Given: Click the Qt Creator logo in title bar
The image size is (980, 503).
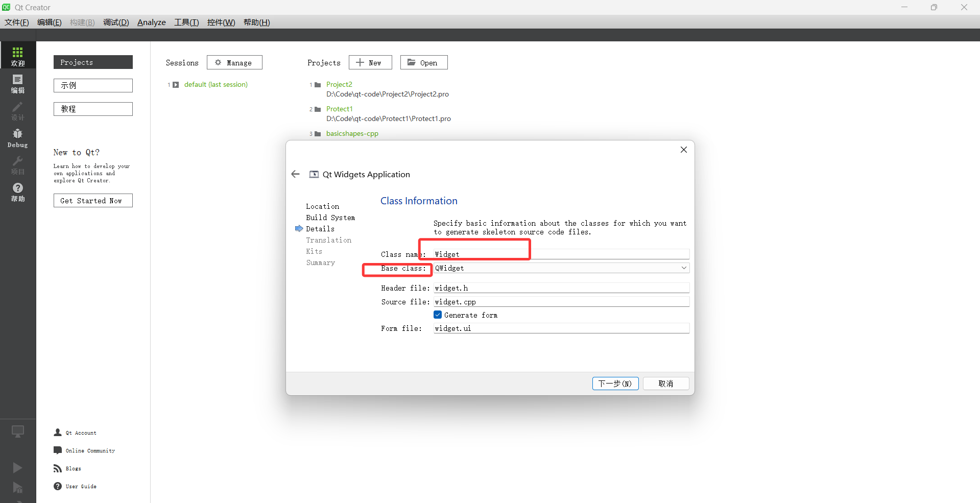Looking at the screenshot, I should 6,7.
